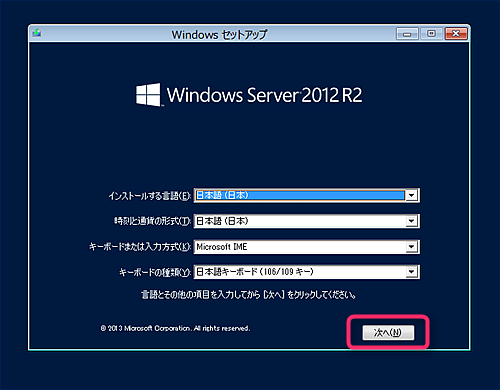
Task: Expand the 時刻と通貨の形式 dropdown arrow
Action: click(x=412, y=221)
